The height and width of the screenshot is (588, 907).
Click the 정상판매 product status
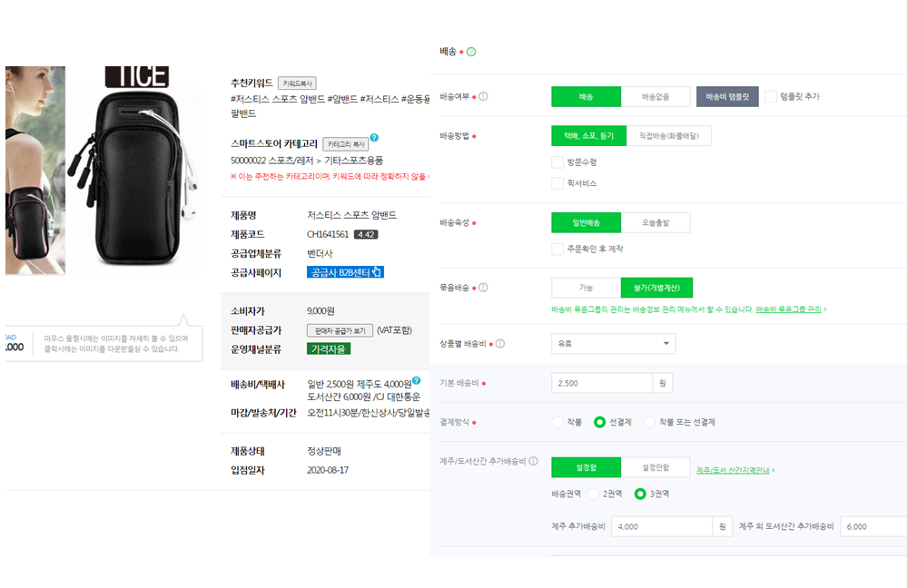[x=324, y=451]
